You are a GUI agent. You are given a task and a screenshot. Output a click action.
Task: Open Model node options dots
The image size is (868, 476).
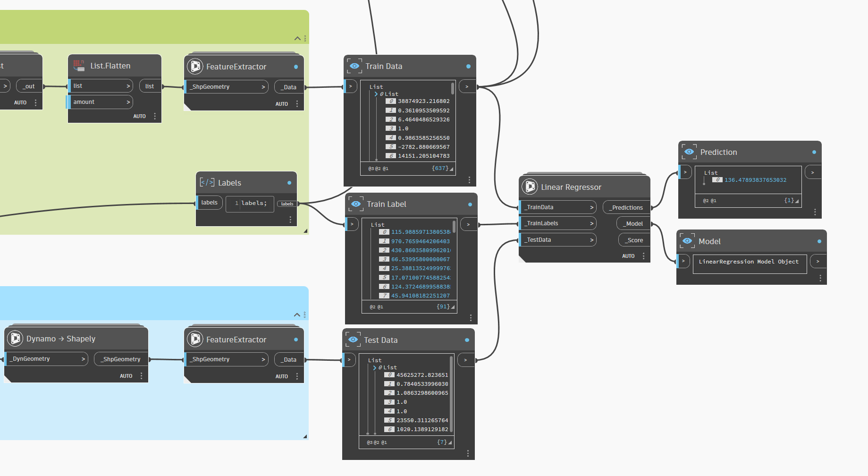(x=820, y=278)
